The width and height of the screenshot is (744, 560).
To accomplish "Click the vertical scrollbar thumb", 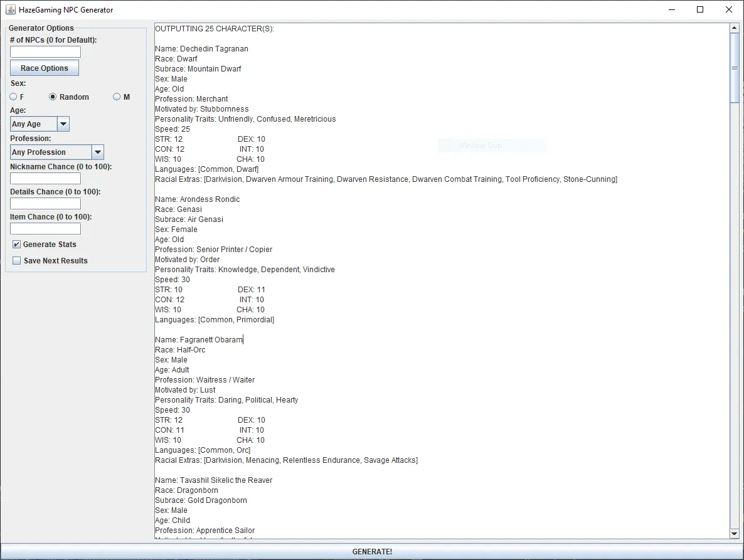I will [735, 67].
